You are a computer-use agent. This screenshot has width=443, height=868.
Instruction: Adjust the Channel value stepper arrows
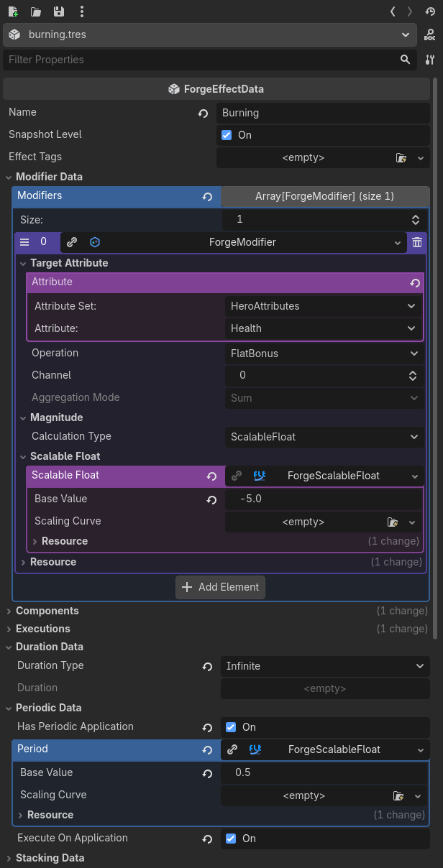413,376
